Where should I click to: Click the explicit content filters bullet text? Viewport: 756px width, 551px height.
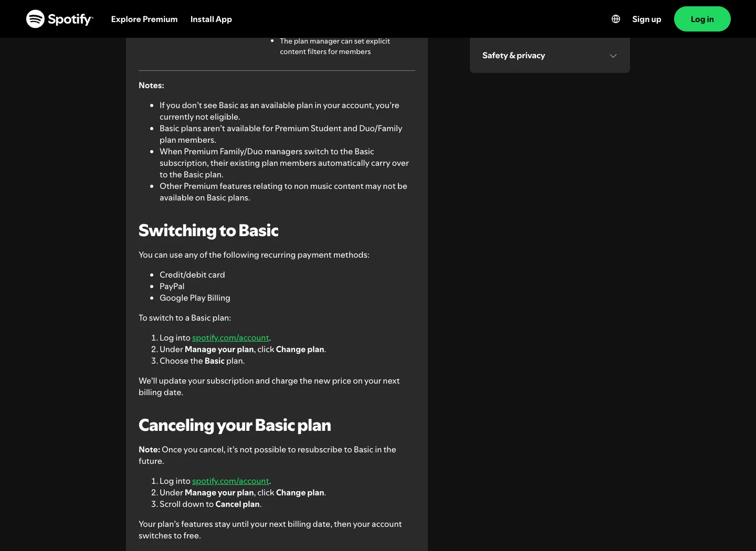pyautogui.click(x=335, y=46)
